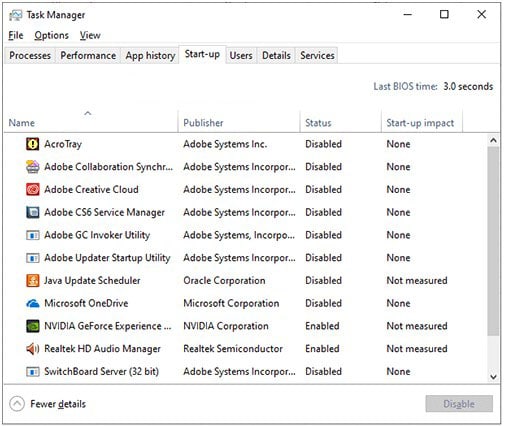Switch to the App history tab
505x426 pixels.
[150, 55]
